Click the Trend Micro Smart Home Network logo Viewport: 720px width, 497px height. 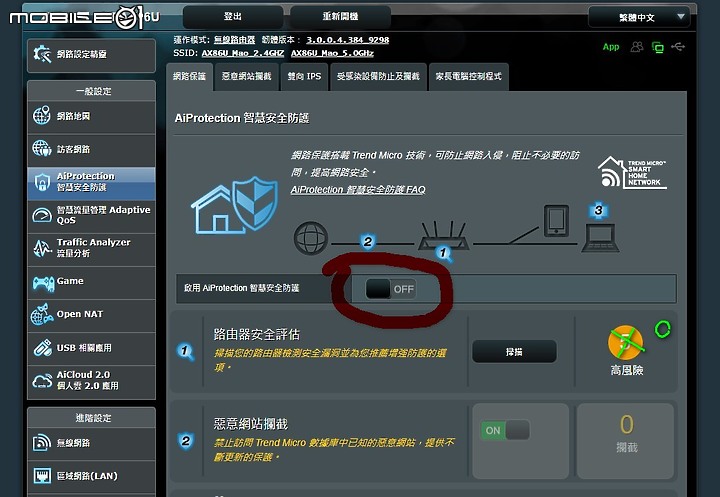point(632,173)
